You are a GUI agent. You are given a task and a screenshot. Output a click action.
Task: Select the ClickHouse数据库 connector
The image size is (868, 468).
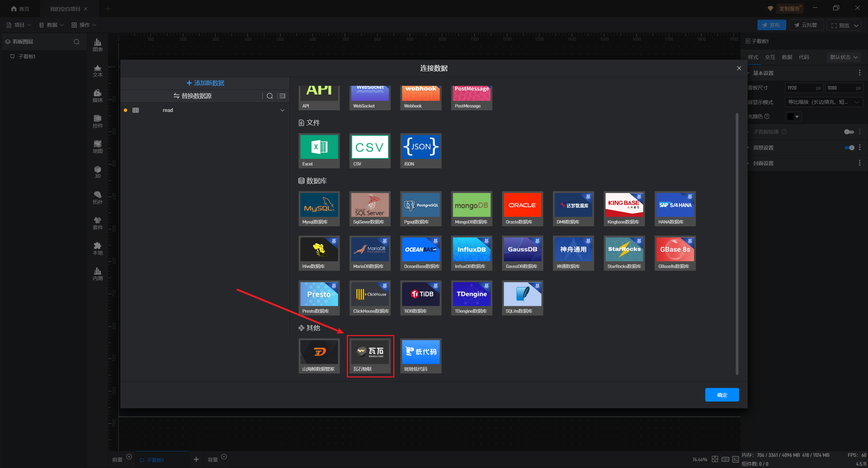pyautogui.click(x=370, y=298)
